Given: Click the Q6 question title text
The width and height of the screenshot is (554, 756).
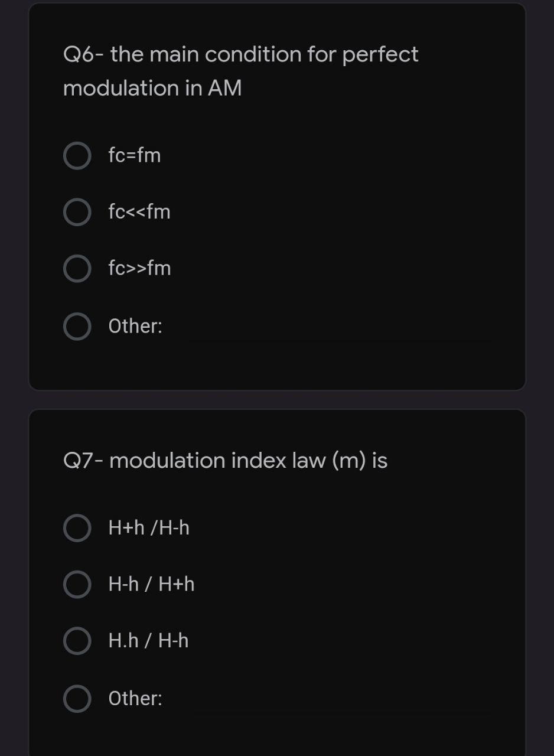Looking at the screenshot, I should coord(240,71).
